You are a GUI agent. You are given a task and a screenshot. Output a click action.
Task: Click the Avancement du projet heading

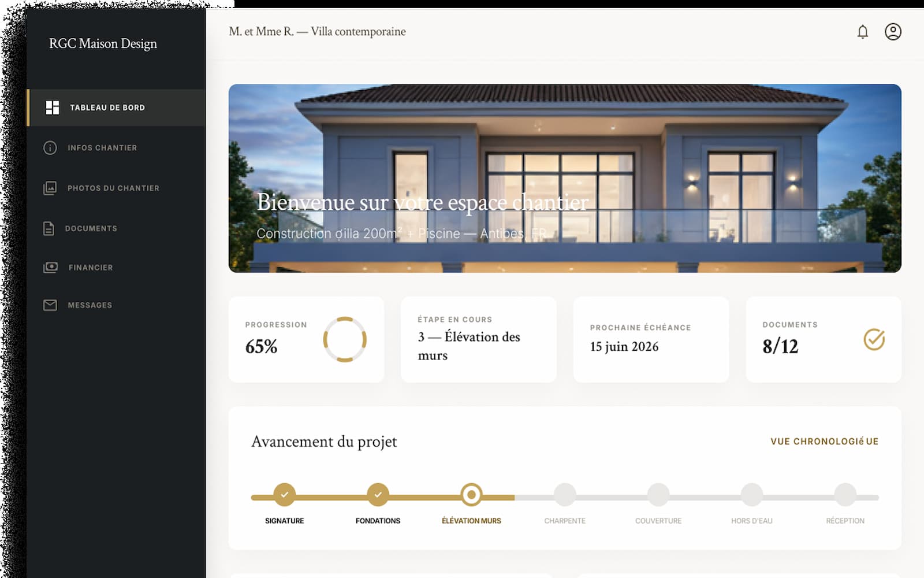tap(324, 442)
